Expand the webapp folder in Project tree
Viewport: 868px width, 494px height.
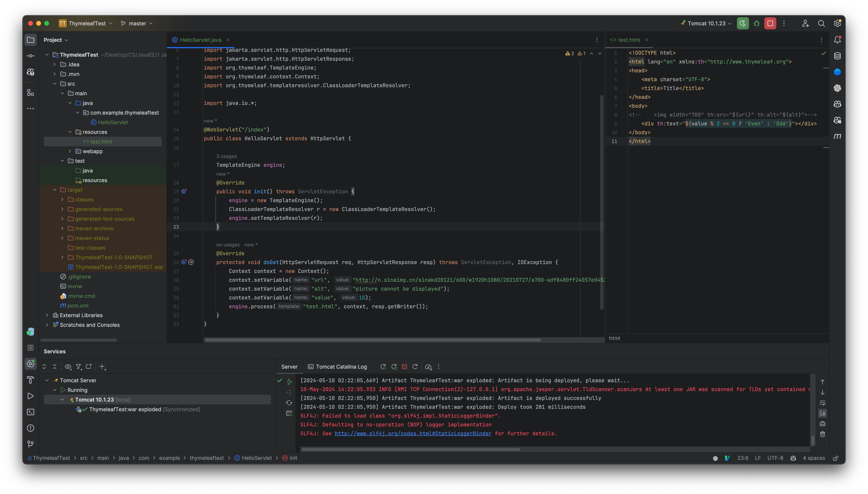(x=70, y=151)
